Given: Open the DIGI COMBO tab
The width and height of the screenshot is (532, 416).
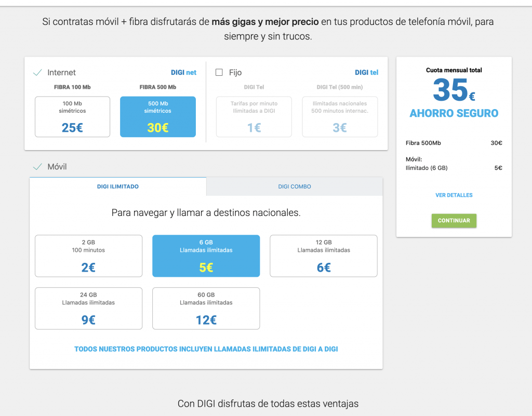Looking at the screenshot, I should click(x=295, y=186).
